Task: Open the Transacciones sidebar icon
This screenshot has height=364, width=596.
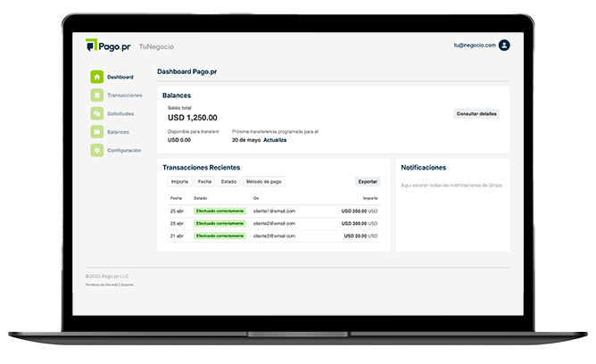Action: coord(96,95)
